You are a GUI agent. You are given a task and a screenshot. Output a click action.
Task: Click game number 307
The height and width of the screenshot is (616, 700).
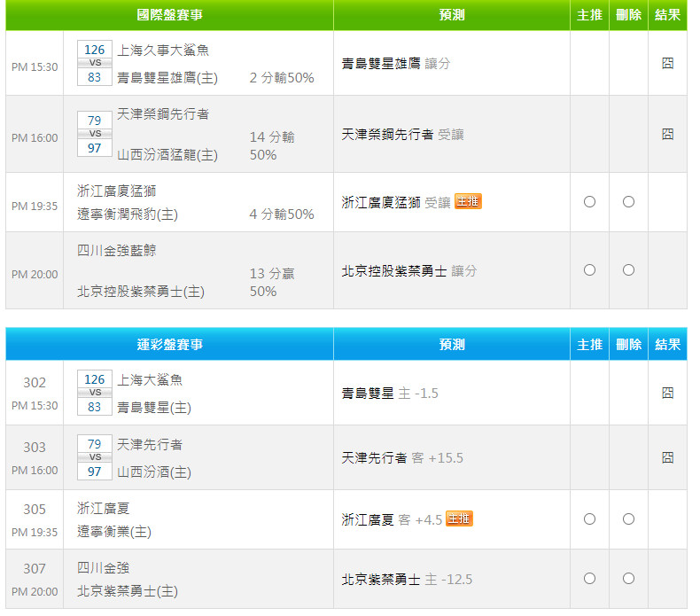(35, 569)
